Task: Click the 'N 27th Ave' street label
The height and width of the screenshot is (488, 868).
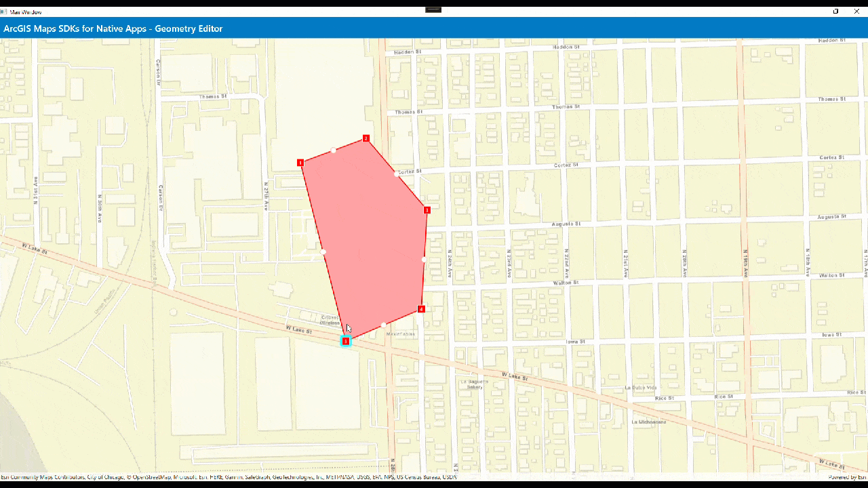Action: [x=266, y=197]
